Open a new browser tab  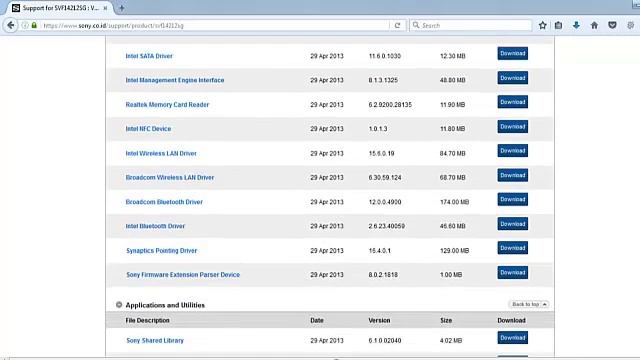(x=122, y=8)
